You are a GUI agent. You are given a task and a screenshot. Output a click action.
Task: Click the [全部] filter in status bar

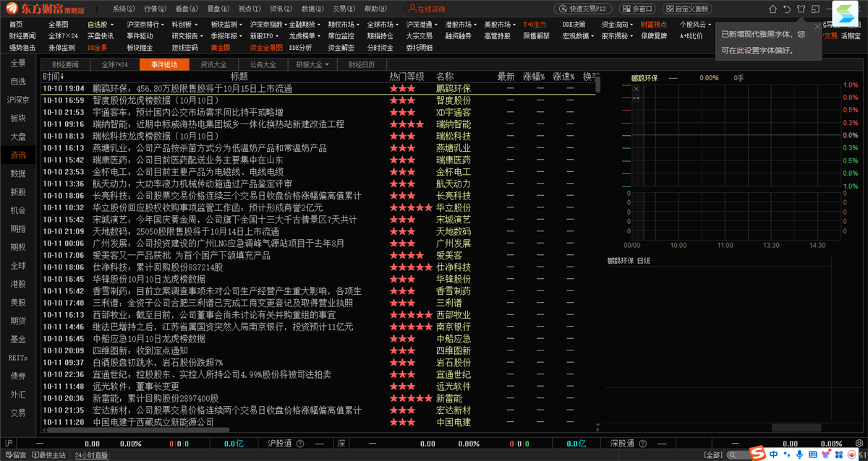pos(713,455)
